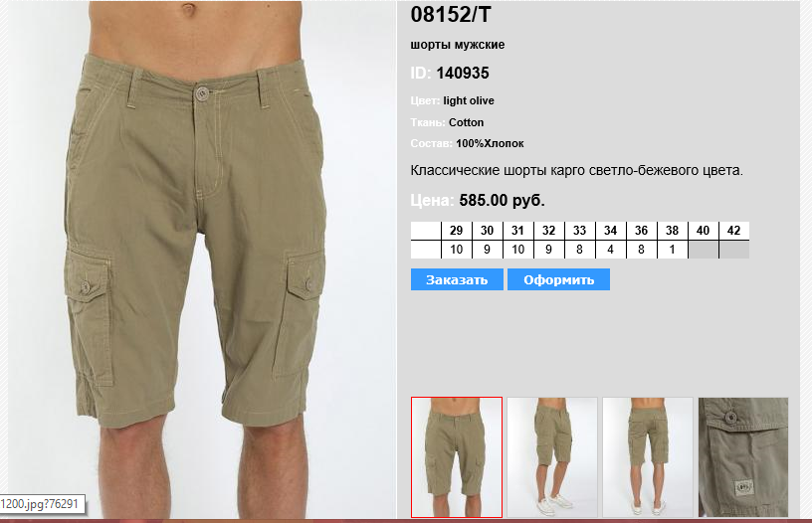
Task: Select size 36 header cell
Action: [x=641, y=231]
